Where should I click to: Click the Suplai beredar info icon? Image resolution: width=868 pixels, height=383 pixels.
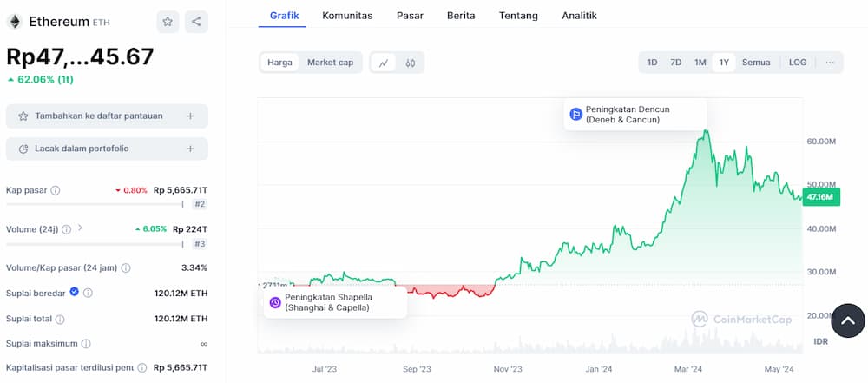pyautogui.click(x=88, y=293)
